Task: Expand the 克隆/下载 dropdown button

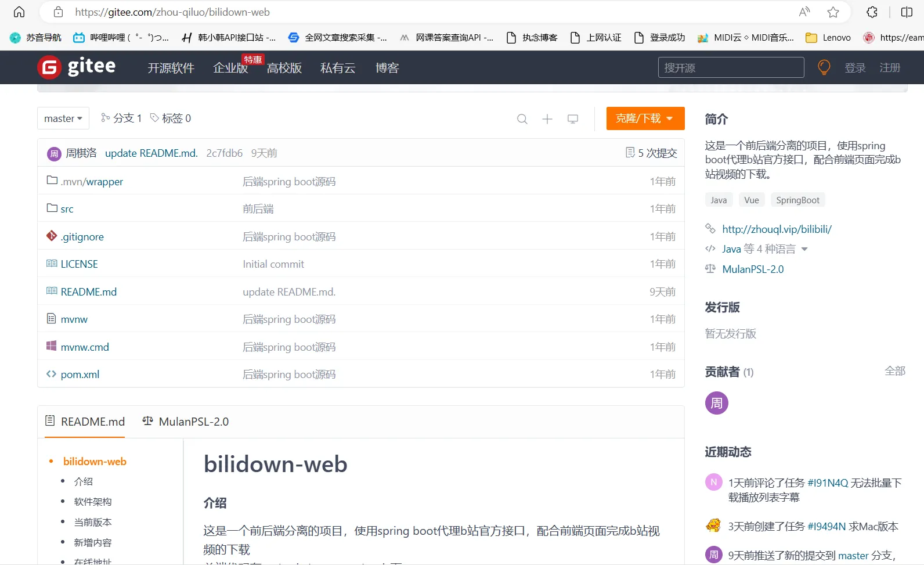Action: [645, 118]
